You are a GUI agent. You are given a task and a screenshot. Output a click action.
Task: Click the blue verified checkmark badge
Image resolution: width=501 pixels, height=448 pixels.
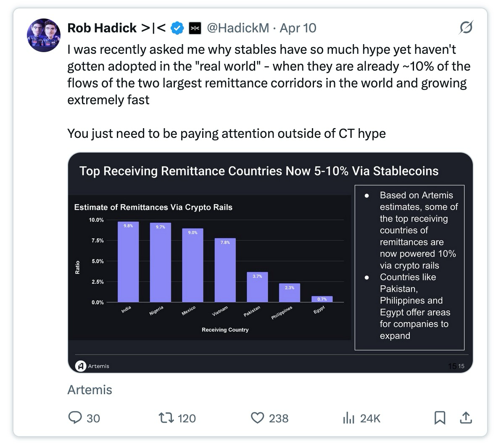pos(177,28)
